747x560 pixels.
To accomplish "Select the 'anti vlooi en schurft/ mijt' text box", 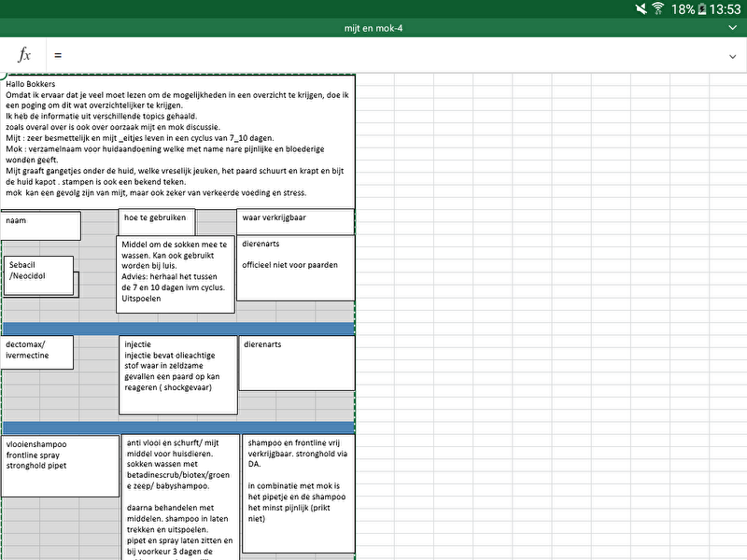I will coord(180,497).
